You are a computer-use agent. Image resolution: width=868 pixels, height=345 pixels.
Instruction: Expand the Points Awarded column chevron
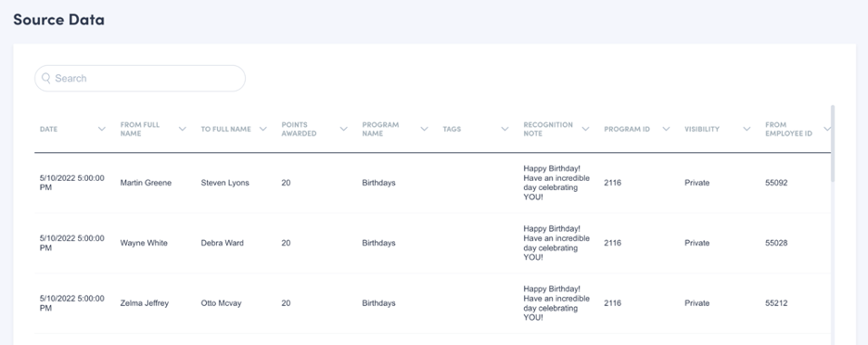coord(344,129)
